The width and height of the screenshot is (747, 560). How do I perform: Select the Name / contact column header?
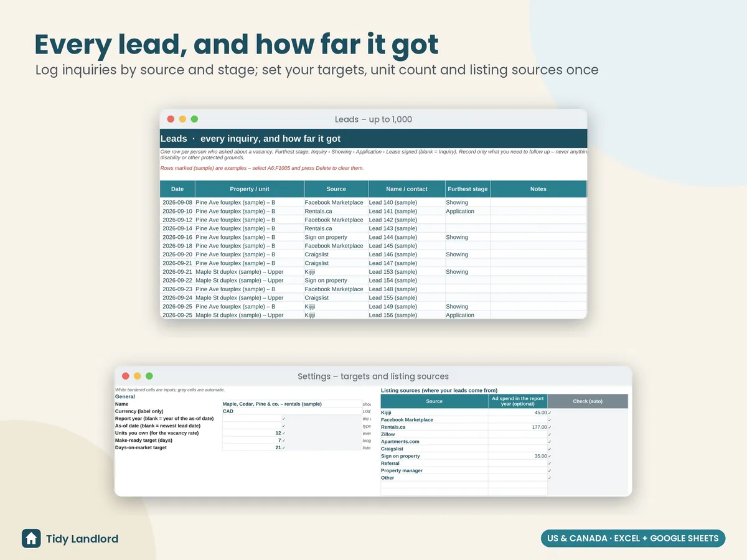(406, 189)
